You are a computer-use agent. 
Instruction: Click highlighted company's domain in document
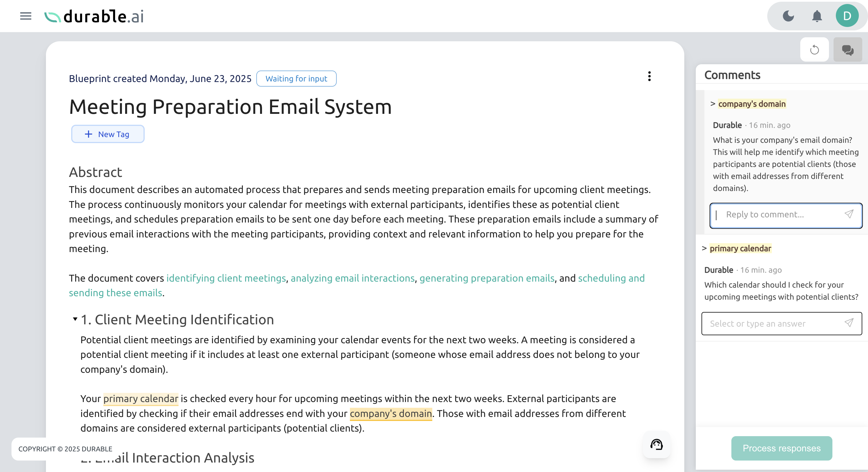(x=391, y=414)
